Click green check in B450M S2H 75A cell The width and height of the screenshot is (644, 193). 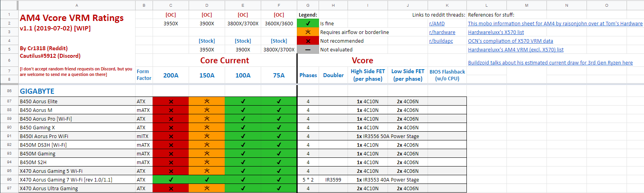pyautogui.click(x=279, y=163)
